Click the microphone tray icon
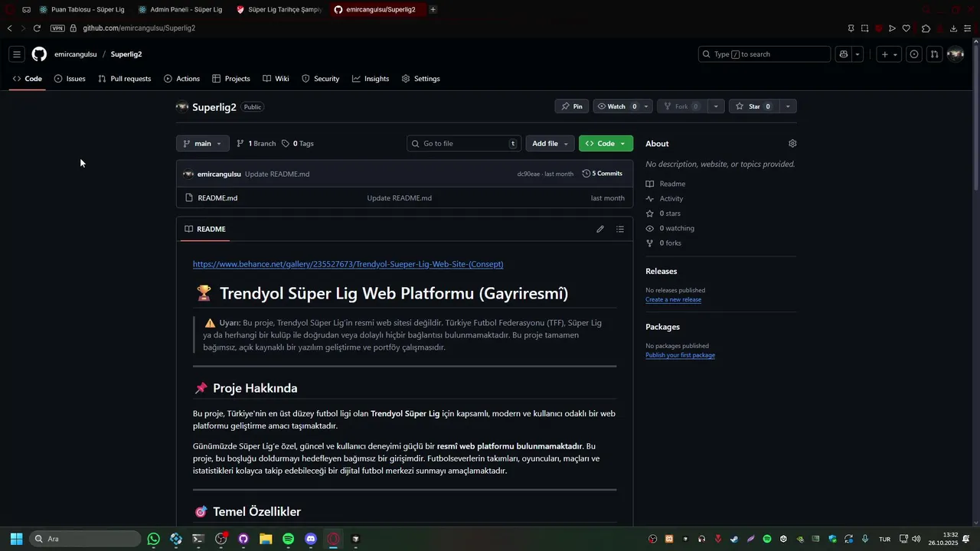This screenshot has height=551, width=980. (x=865, y=539)
